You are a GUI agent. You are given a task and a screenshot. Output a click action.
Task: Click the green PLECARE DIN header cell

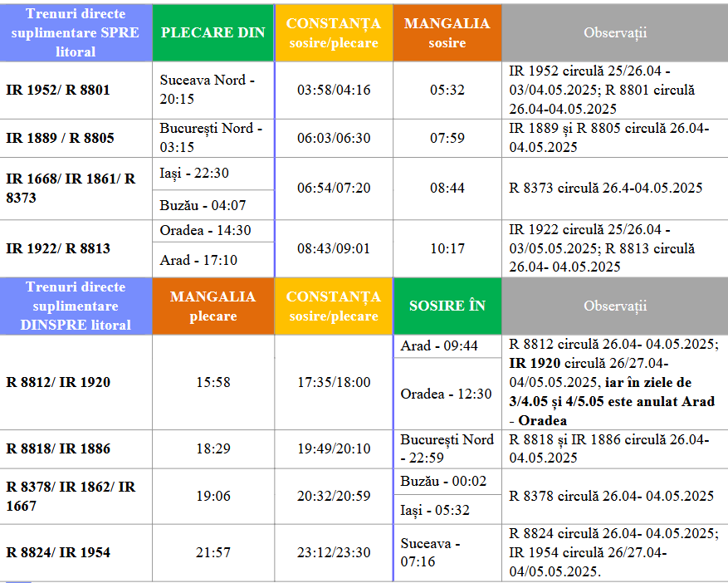213,32
